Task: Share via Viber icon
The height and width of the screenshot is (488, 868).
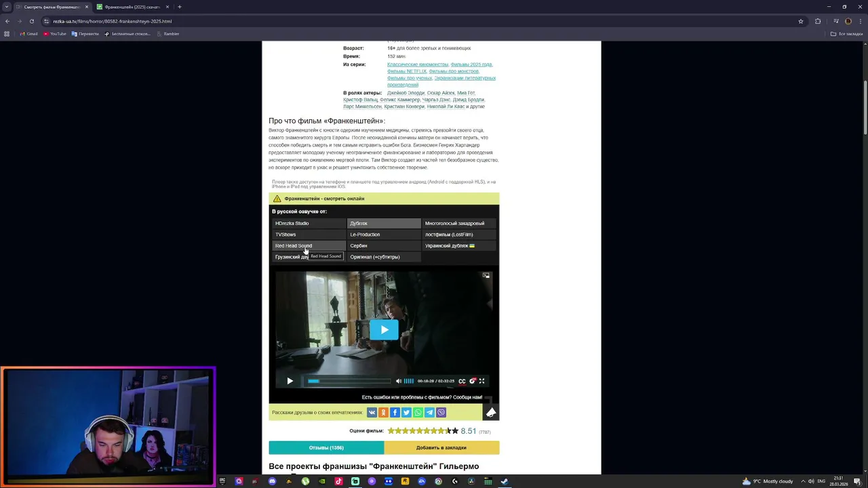Action: click(x=441, y=412)
